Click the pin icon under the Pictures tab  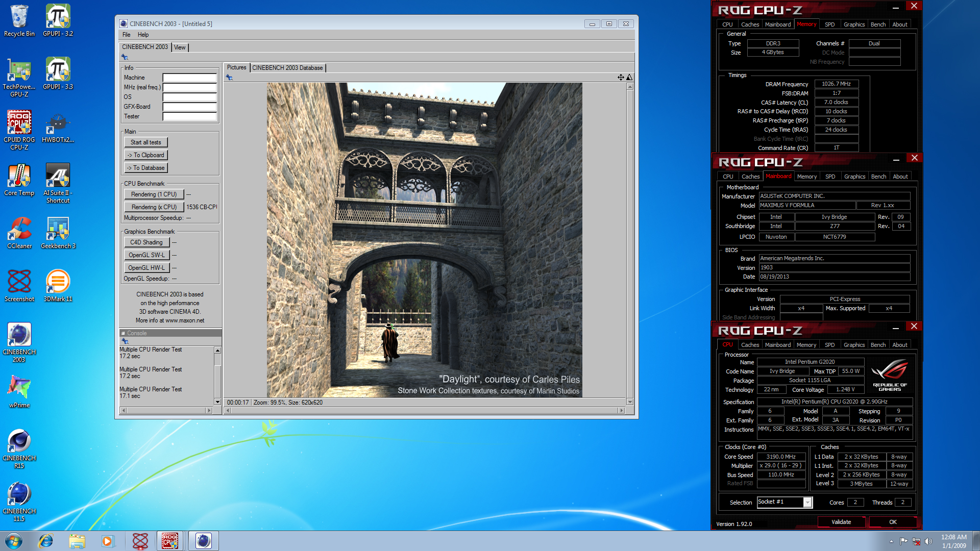229,78
